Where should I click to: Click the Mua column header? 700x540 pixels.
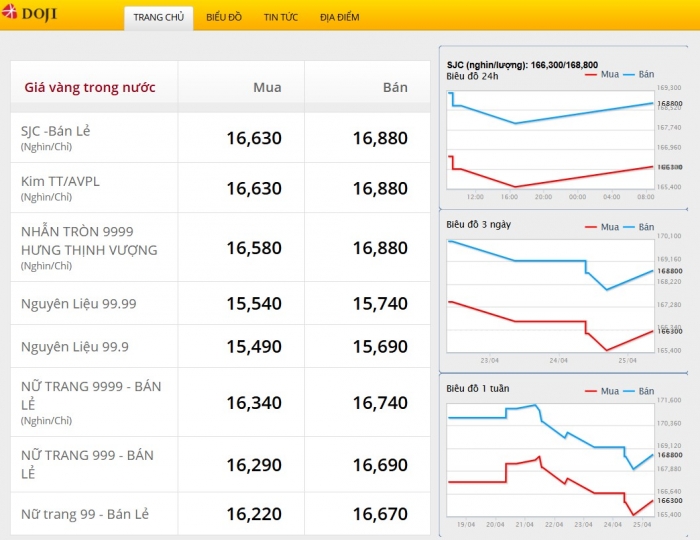(267, 87)
